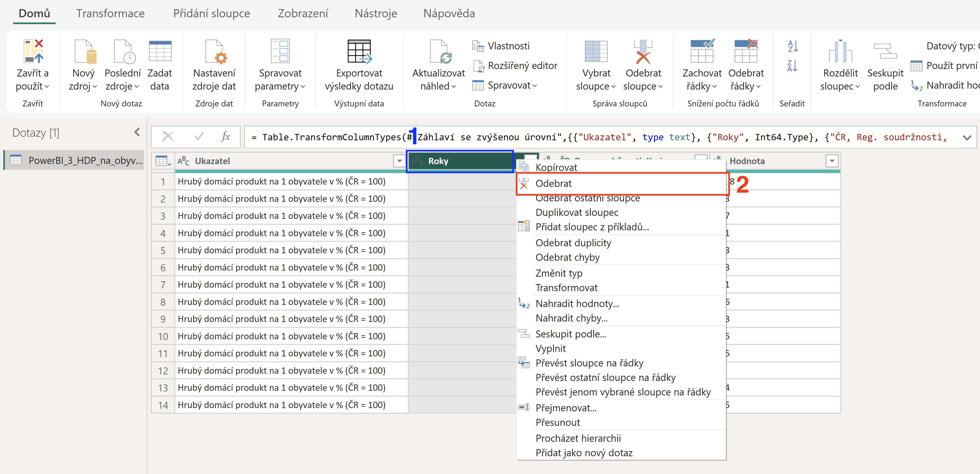Select Odebrat duplicity in the context menu
Image resolution: width=980 pixels, height=474 pixels.
click(x=622, y=243)
